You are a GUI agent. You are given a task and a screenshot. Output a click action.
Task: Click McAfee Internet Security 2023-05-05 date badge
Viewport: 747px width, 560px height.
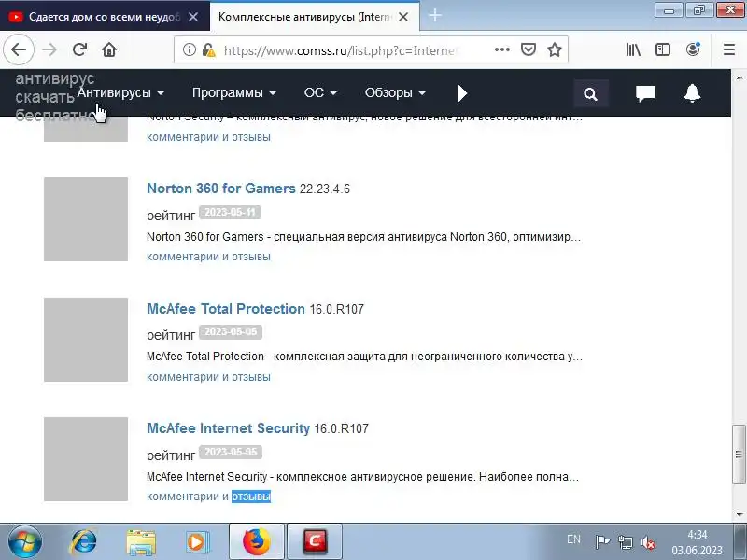[231, 452]
